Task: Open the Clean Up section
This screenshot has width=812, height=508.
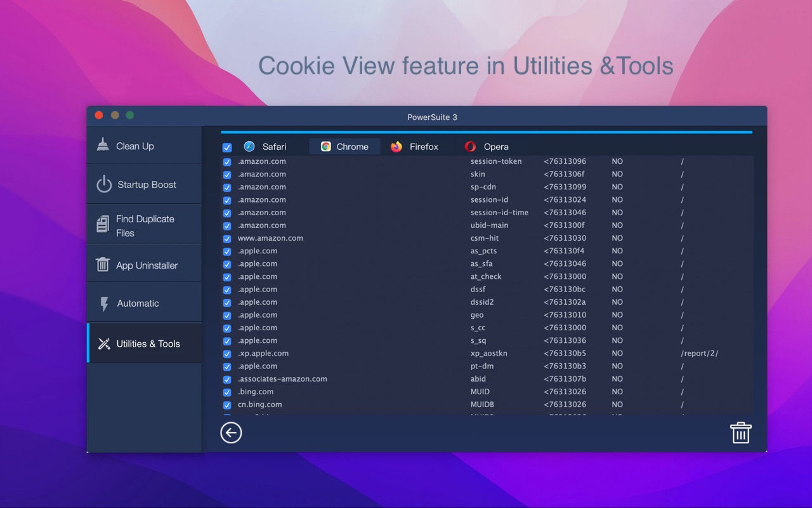Action: [145, 145]
